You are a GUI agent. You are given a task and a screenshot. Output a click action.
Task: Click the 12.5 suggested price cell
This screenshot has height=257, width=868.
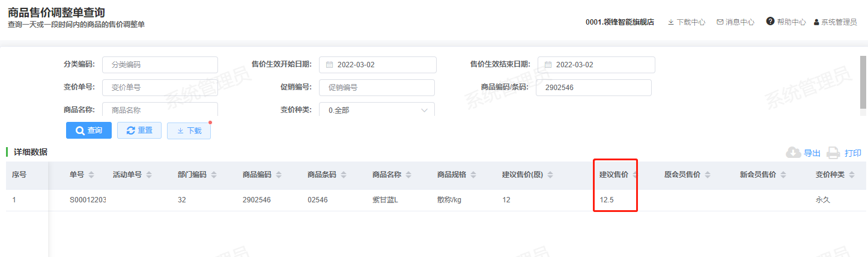point(606,200)
